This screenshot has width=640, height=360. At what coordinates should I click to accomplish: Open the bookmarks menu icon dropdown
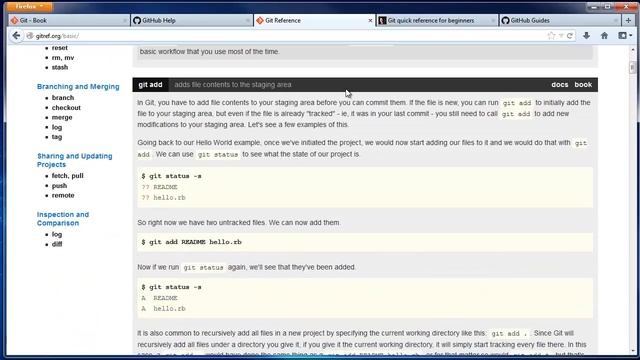(x=625, y=36)
